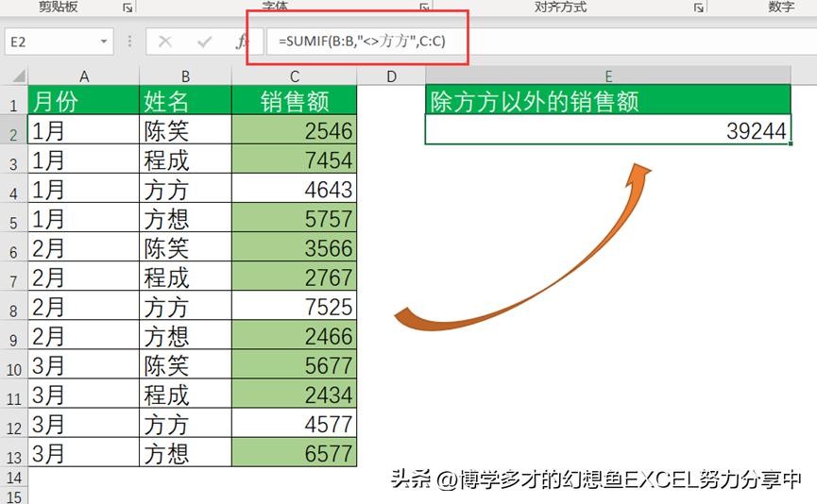The width and height of the screenshot is (817, 504).
Task: Select the cell with value 7525
Action: (x=294, y=308)
